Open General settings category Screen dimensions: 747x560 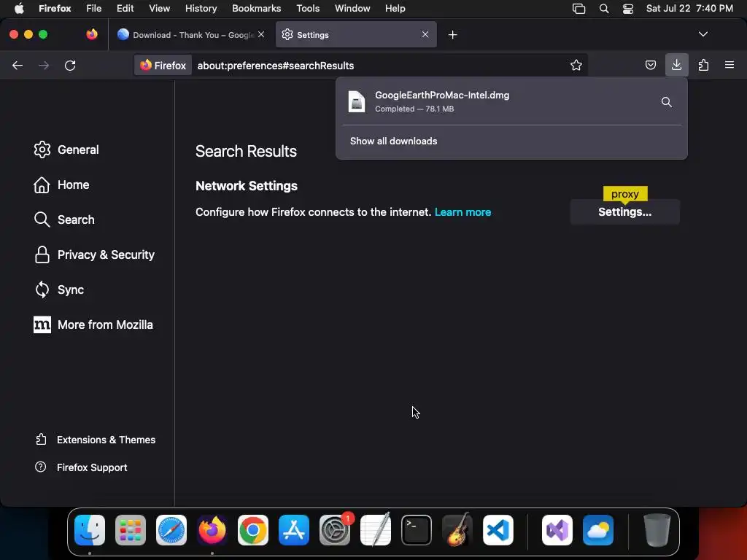coord(66,149)
